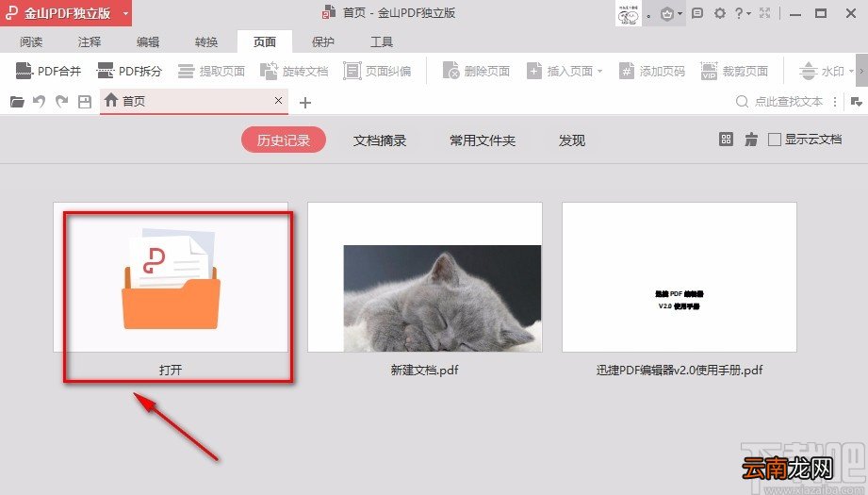
Task: Open the feedback chat-bubble icon in the title bar
Action: coord(697,13)
